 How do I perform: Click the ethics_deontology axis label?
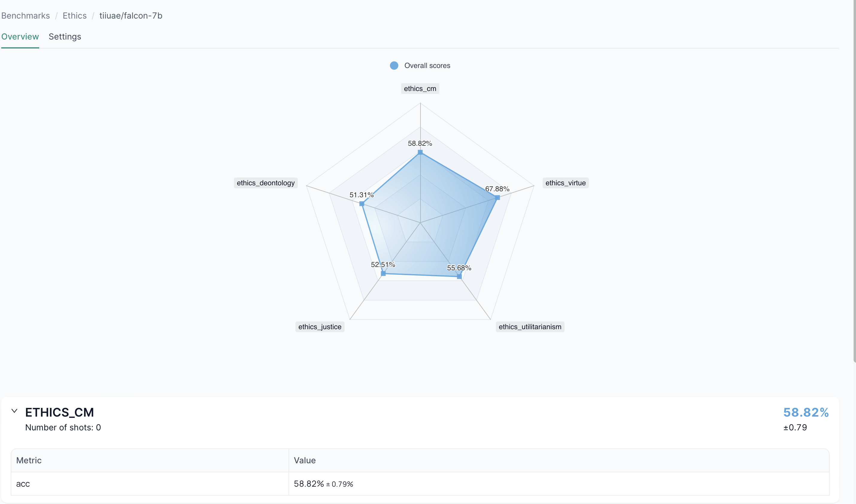coord(266,183)
